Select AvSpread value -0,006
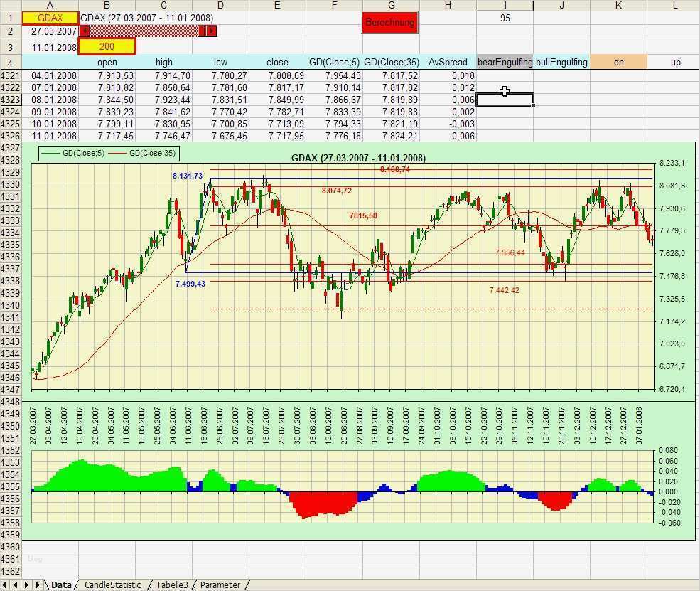The width and height of the screenshot is (700, 591). tap(448, 136)
